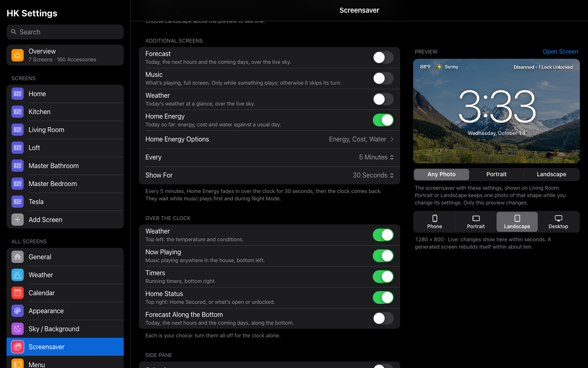The width and height of the screenshot is (588, 368).
Task: Switch preview to Desktop device
Action: [x=558, y=222]
